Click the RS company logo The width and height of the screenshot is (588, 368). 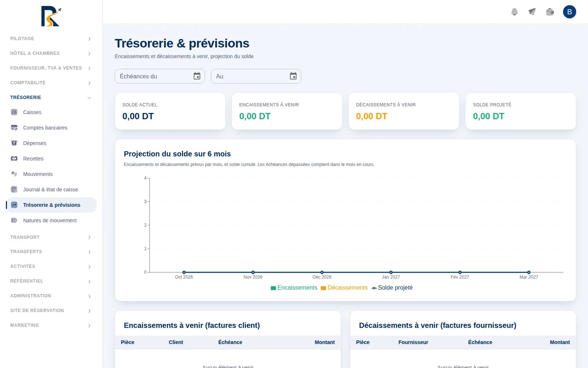51,16
